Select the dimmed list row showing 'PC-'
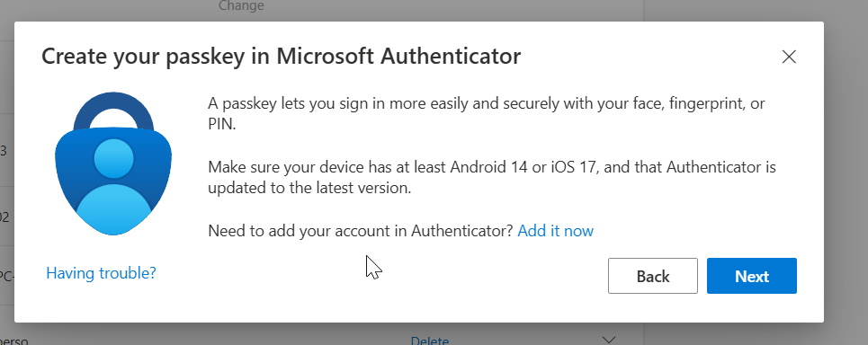The image size is (868, 345). coord(6,275)
